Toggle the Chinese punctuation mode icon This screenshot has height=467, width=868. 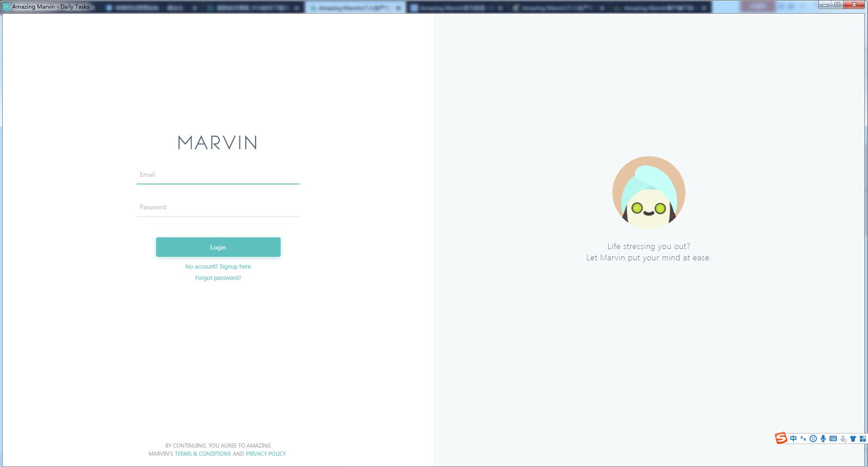pos(803,439)
